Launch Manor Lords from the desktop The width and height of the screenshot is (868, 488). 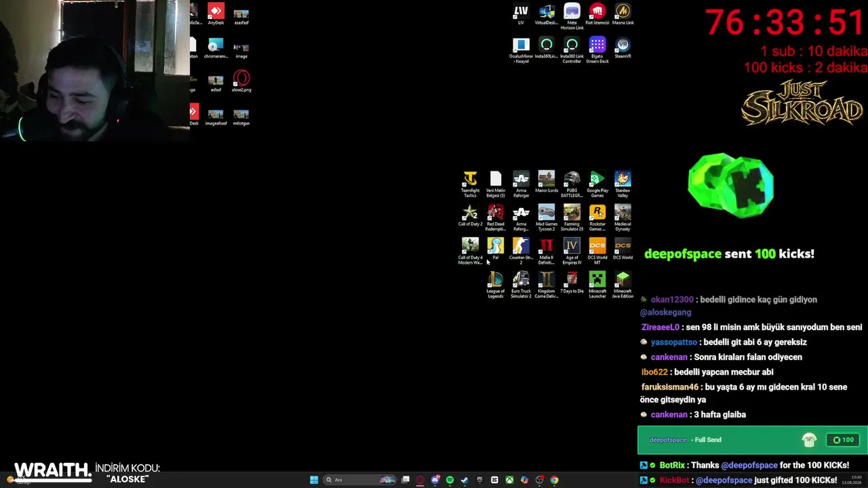pyautogui.click(x=547, y=182)
